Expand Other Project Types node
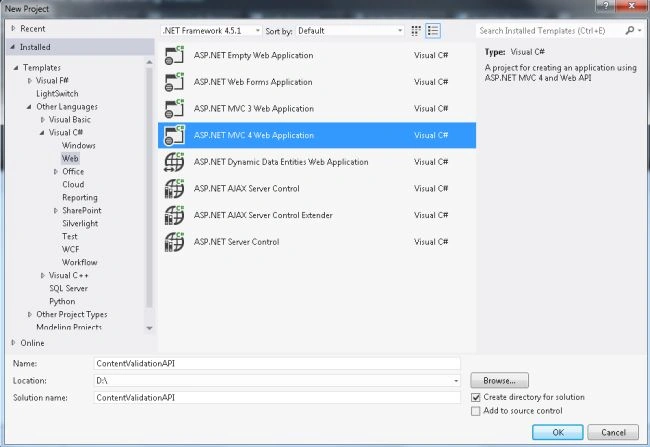Viewport: 650px width, 447px height. pyautogui.click(x=29, y=314)
